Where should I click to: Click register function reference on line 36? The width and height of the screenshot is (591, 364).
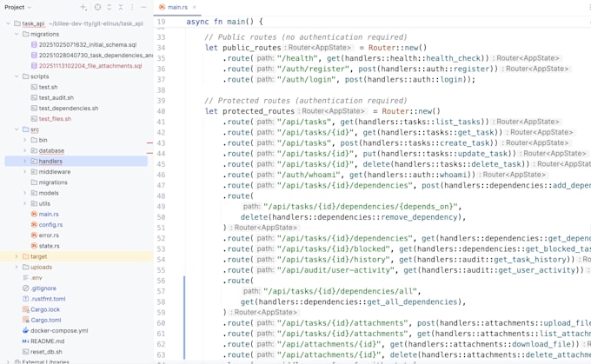[x=471, y=69]
